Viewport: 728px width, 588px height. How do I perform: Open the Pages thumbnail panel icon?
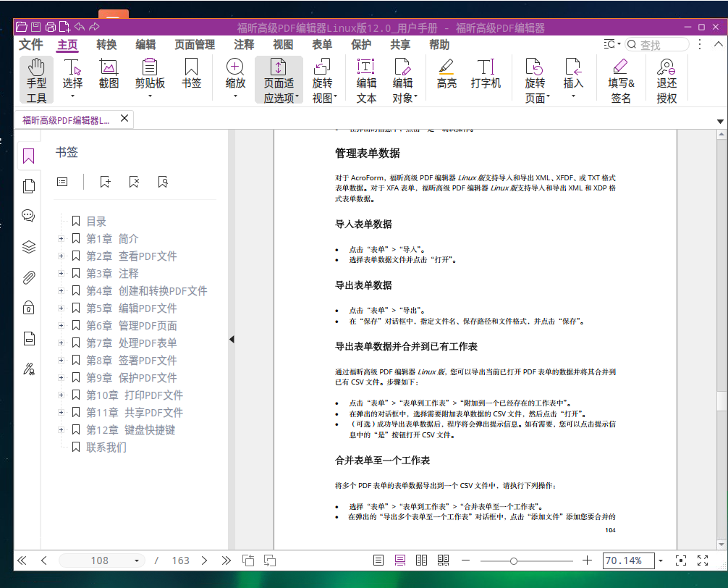point(28,186)
